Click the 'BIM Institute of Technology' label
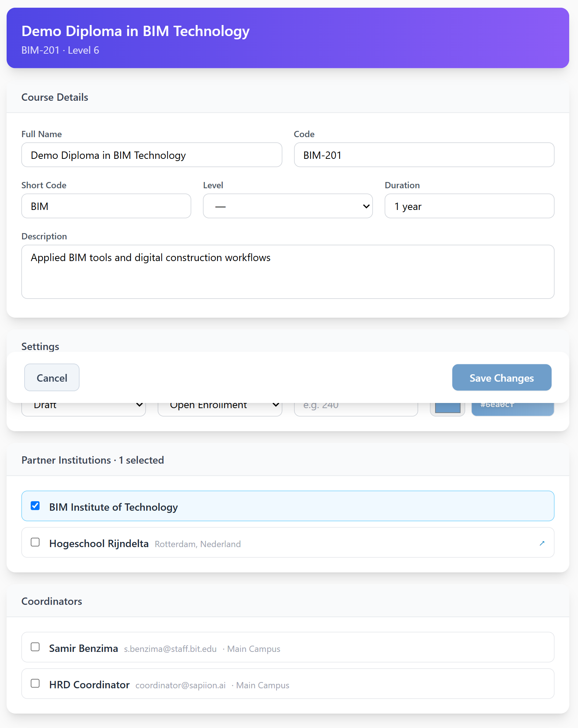578x728 pixels. (114, 507)
